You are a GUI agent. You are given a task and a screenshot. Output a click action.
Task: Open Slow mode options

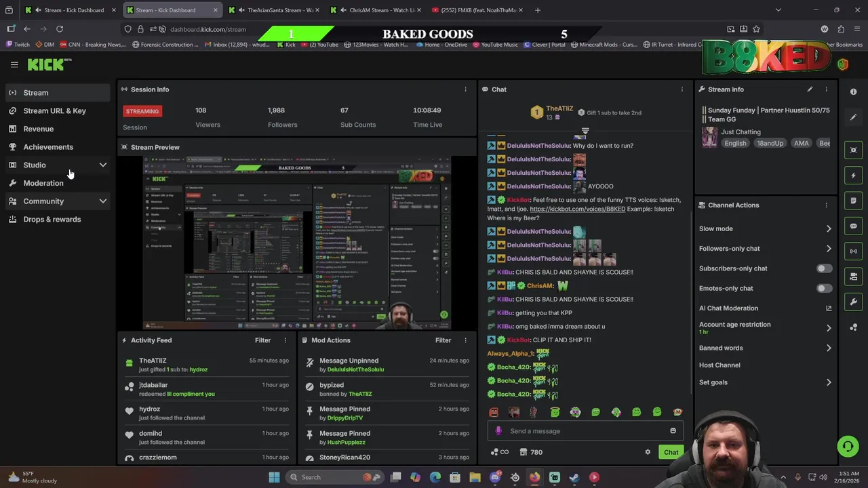pos(765,229)
